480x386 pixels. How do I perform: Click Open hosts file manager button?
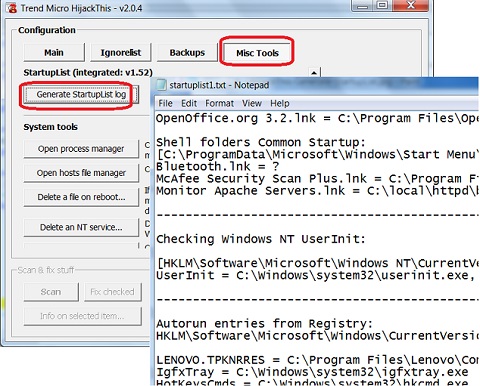coord(81,173)
